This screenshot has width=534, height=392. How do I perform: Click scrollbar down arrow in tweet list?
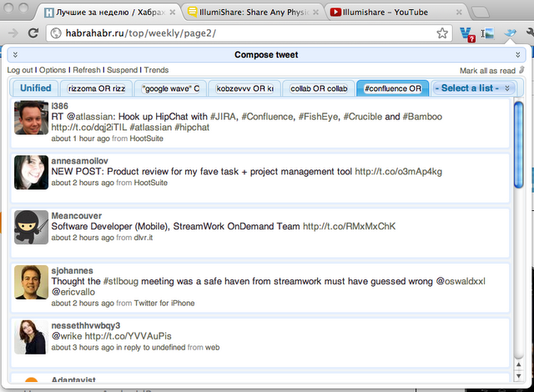[x=518, y=376]
